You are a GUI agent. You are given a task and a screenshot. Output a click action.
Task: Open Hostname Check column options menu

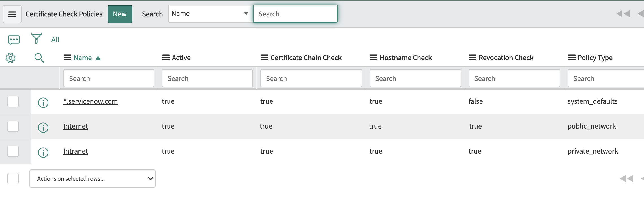373,58
